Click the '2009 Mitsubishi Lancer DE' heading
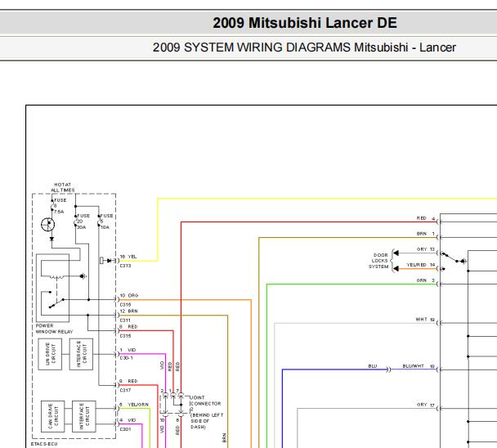 (305, 23)
